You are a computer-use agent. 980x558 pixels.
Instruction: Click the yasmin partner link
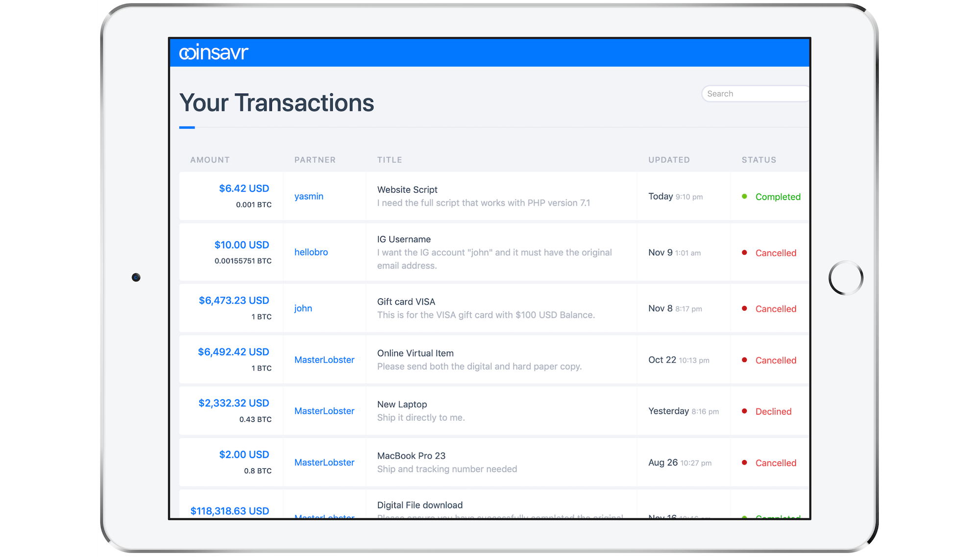[310, 196]
